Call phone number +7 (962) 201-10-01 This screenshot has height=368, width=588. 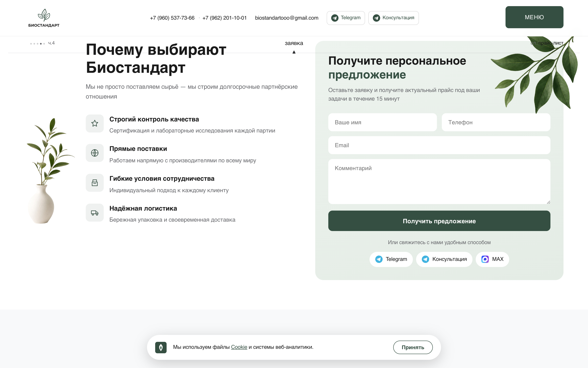[x=224, y=18]
